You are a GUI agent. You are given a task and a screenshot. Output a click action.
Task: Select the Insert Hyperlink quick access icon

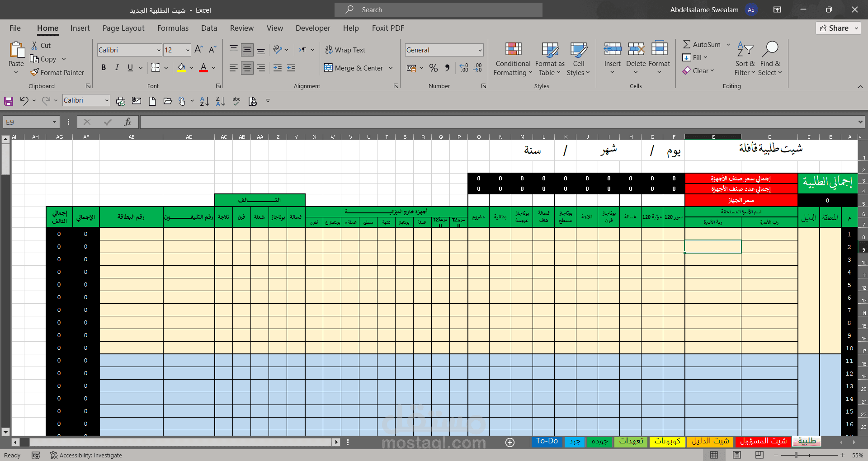(182, 101)
